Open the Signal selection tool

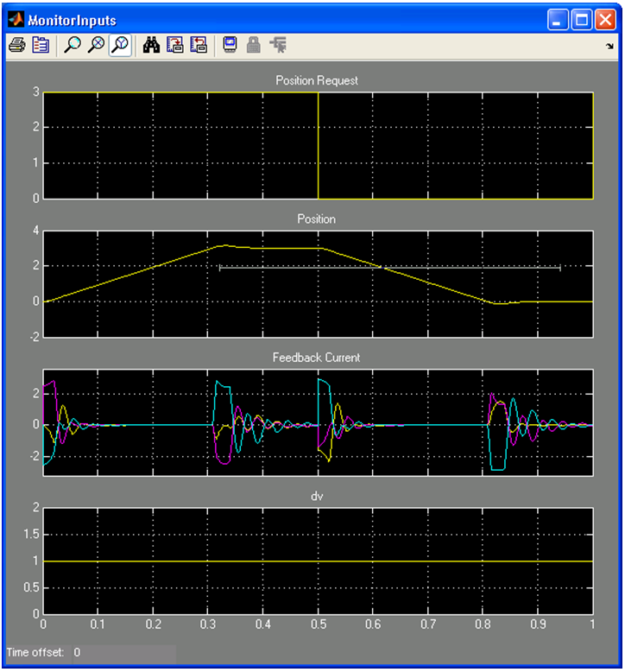[278, 45]
